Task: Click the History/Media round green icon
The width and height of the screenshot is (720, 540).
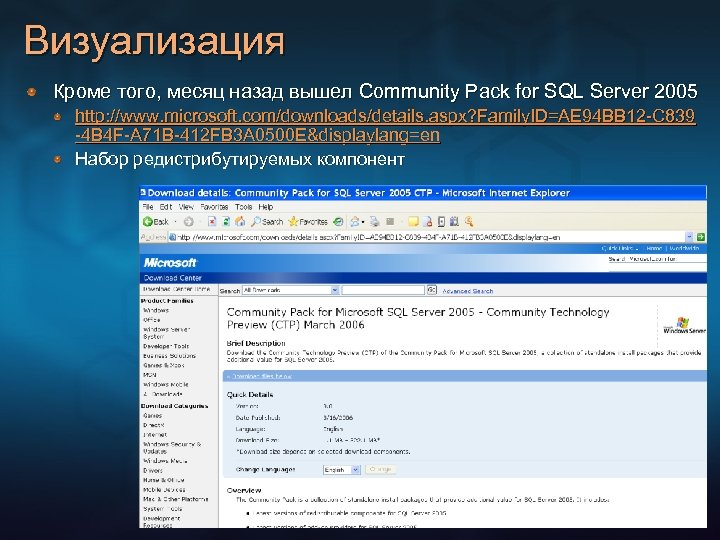Action: click(338, 222)
